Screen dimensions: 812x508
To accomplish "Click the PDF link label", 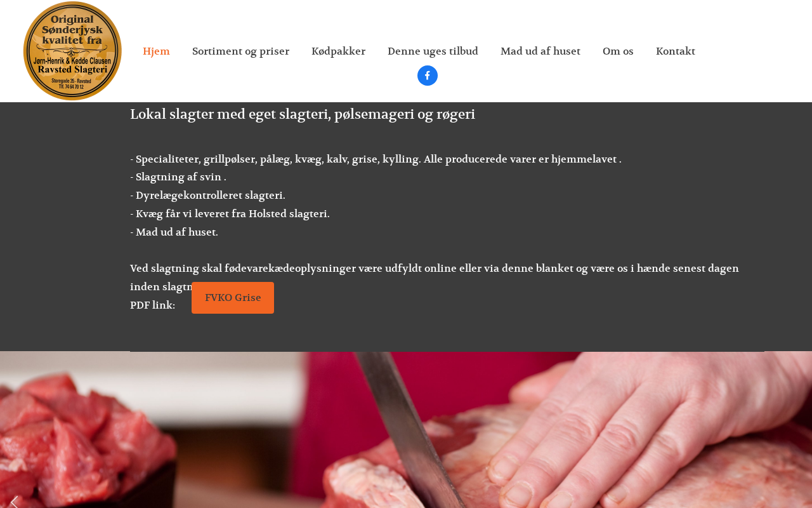I will pos(152,305).
